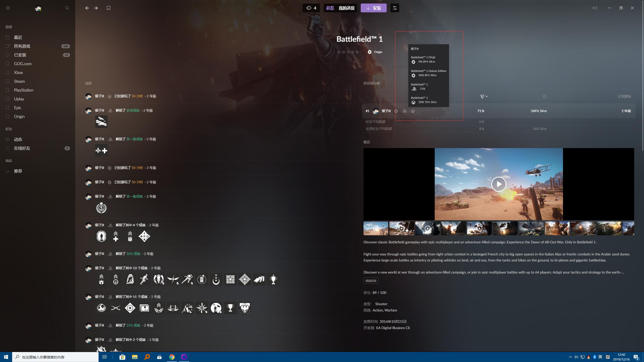Image resolution: width=644 pixels, height=362 pixels.
Task: Open the double-headed eagle achievement icon
Action: (x=245, y=308)
